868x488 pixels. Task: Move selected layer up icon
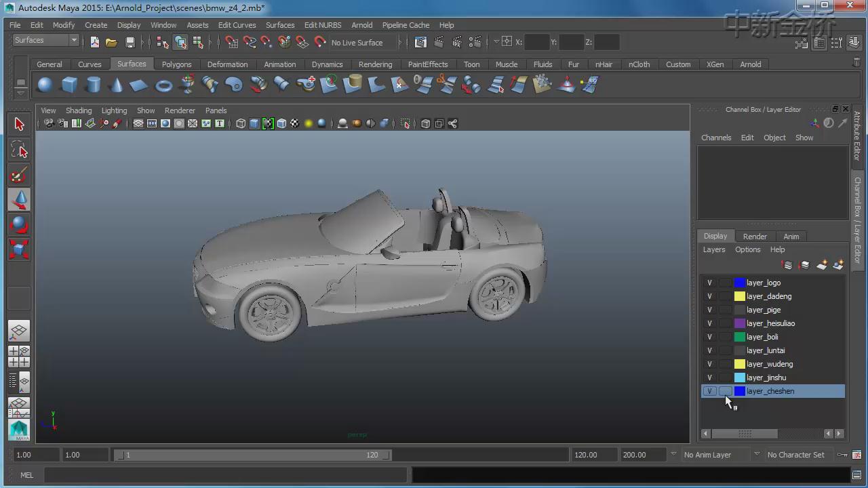pyautogui.click(x=787, y=265)
